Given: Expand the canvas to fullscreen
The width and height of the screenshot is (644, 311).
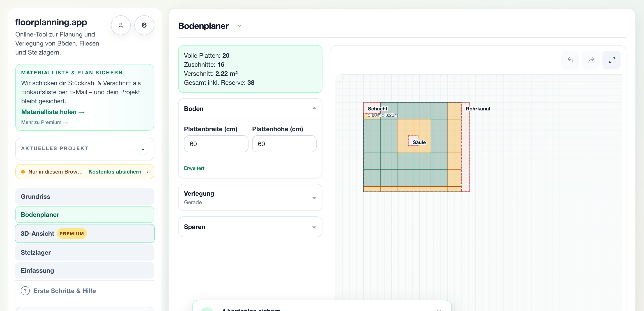Looking at the screenshot, I should pyautogui.click(x=612, y=60).
